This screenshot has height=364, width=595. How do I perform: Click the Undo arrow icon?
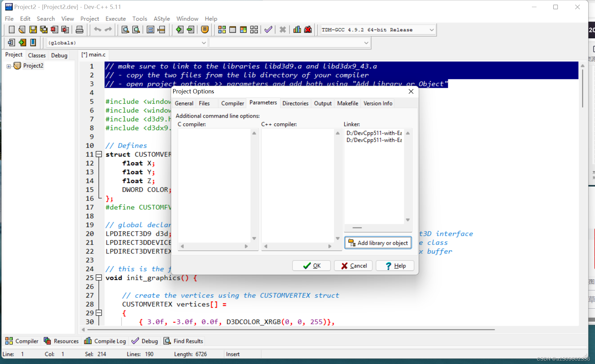tap(97, 30)
